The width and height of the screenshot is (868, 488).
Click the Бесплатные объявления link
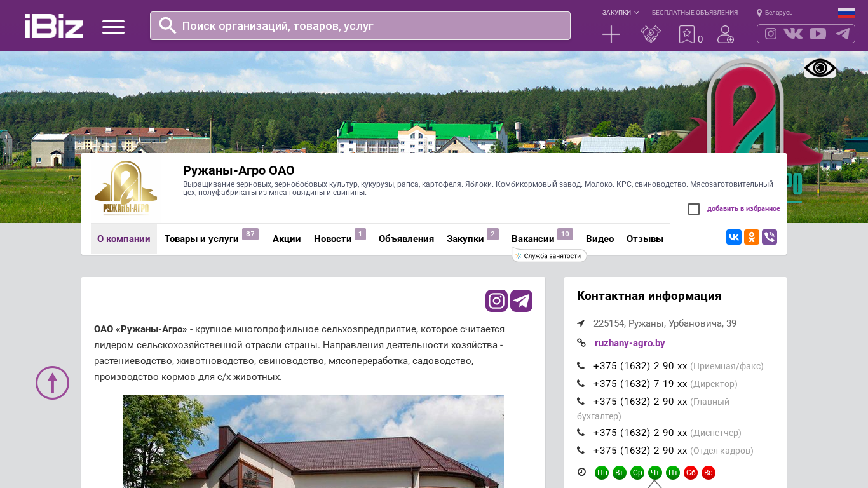(695, 13)
